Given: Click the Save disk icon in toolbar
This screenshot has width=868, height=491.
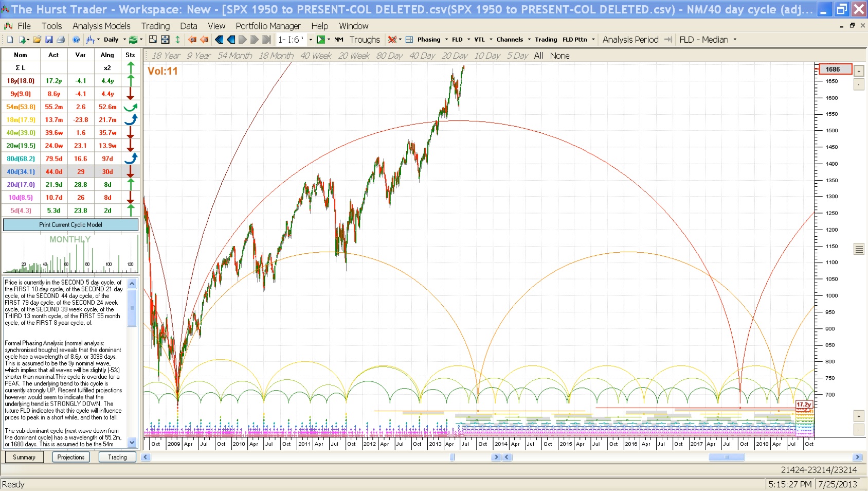Looking at the screenshot, I should click(49, 40).
